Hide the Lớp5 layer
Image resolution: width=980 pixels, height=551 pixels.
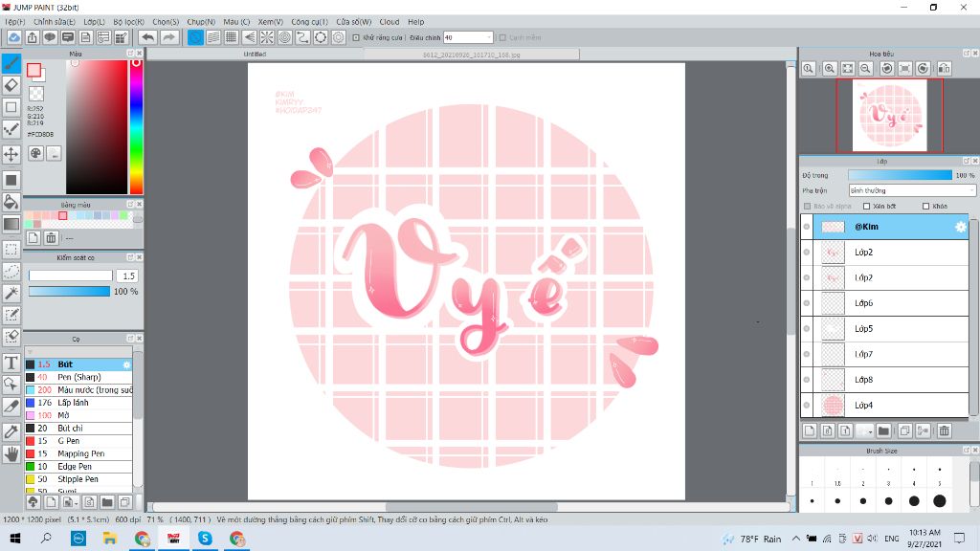(806, 329)
